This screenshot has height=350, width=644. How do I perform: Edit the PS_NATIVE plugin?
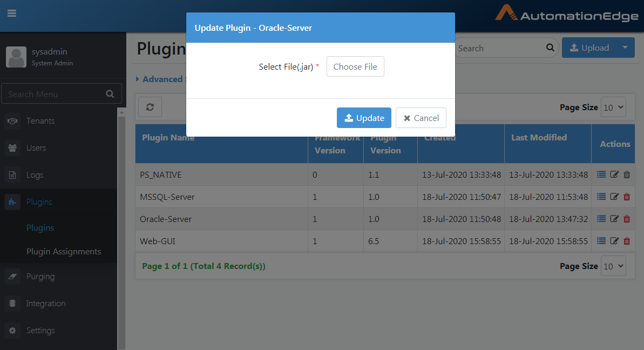(x=614, y=174)
